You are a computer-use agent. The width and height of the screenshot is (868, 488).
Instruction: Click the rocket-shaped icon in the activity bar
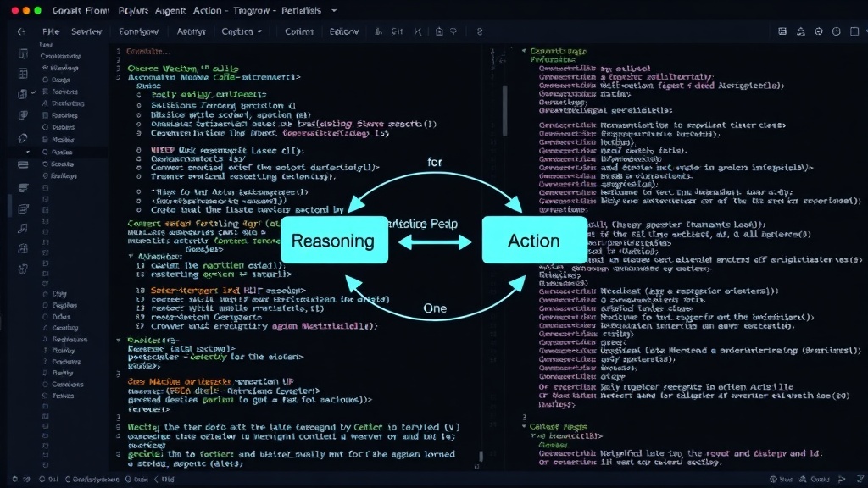(23, 137)
